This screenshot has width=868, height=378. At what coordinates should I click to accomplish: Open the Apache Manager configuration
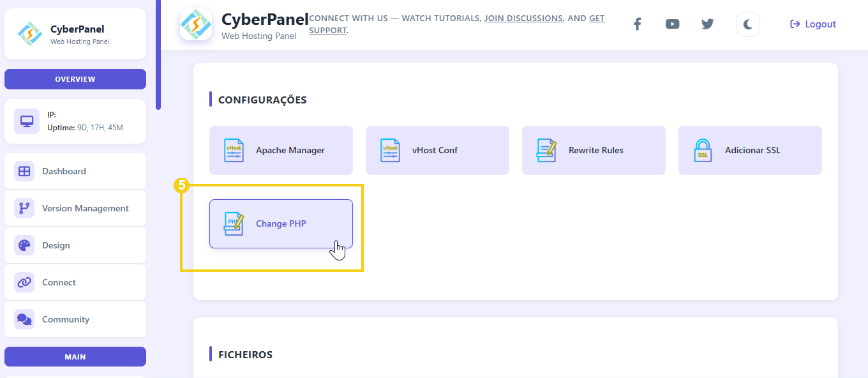click(281, 150)
